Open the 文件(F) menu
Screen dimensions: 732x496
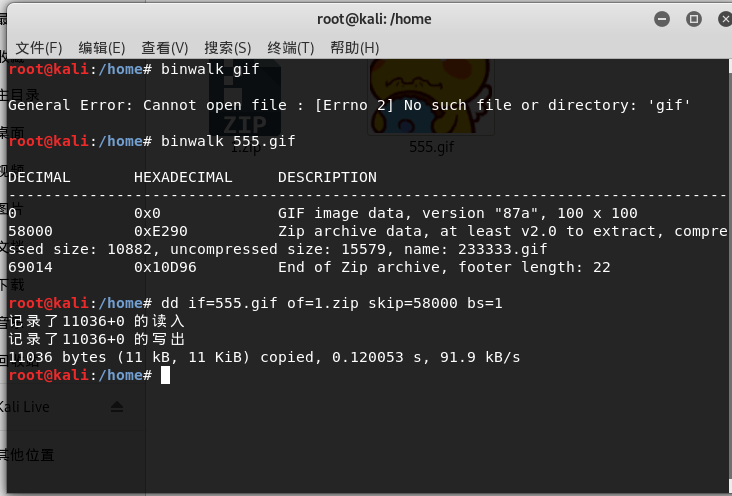[39, 48]
